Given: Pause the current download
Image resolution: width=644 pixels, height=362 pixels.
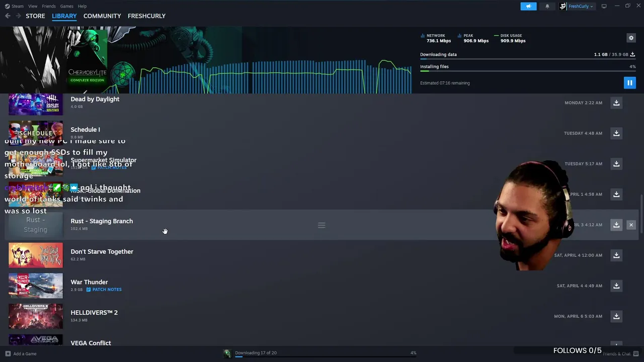Looking at the screenshot, I should tap(629, 82).
